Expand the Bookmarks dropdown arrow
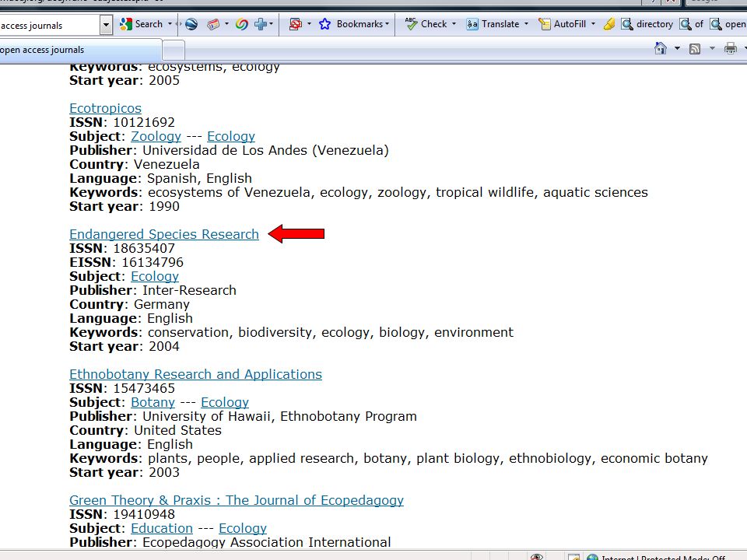747x560 pixels. click(387, 24)
